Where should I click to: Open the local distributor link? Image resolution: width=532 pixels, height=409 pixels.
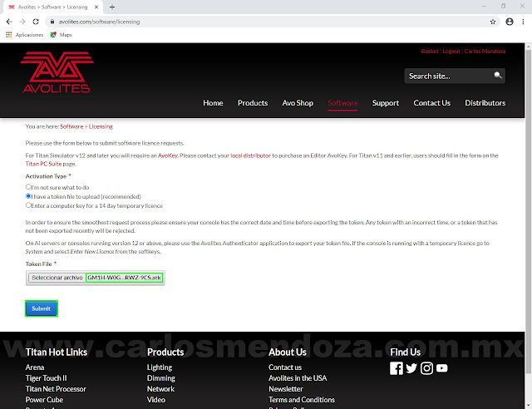click(x=250, y=155)
